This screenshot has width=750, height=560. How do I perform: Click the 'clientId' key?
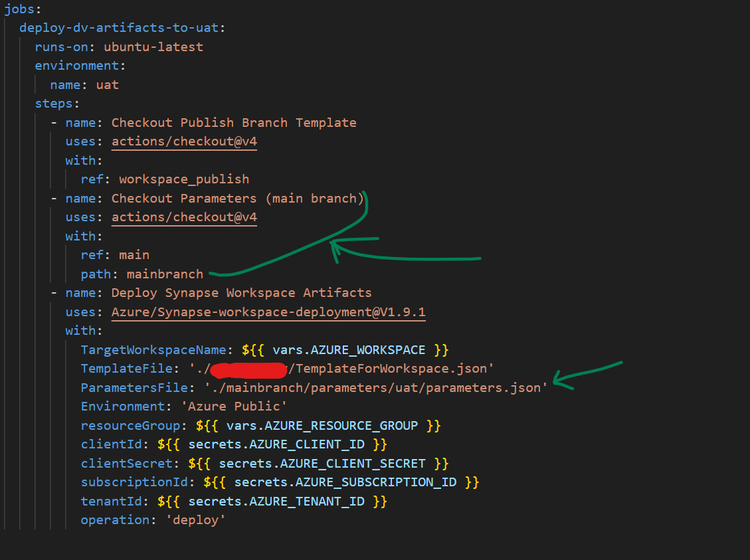(x=111, y=444)
